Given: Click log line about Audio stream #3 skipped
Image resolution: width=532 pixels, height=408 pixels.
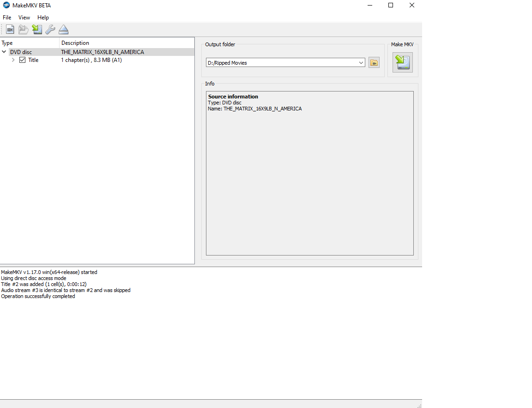Looking at the screenshot, I should click(x=66, y=290).
